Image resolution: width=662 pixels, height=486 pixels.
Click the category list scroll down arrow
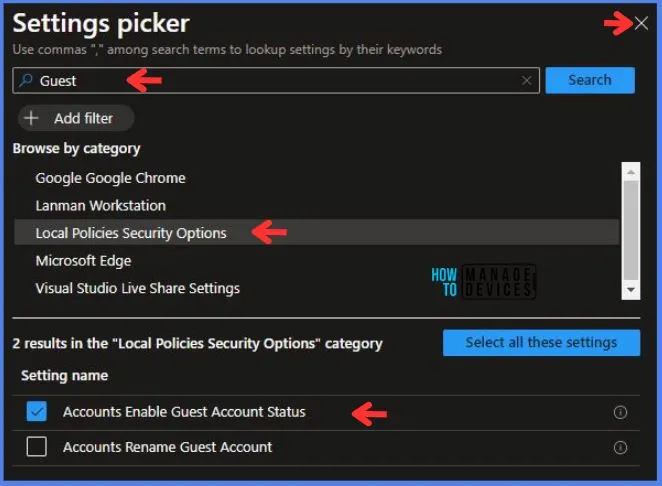coord(630,290)
